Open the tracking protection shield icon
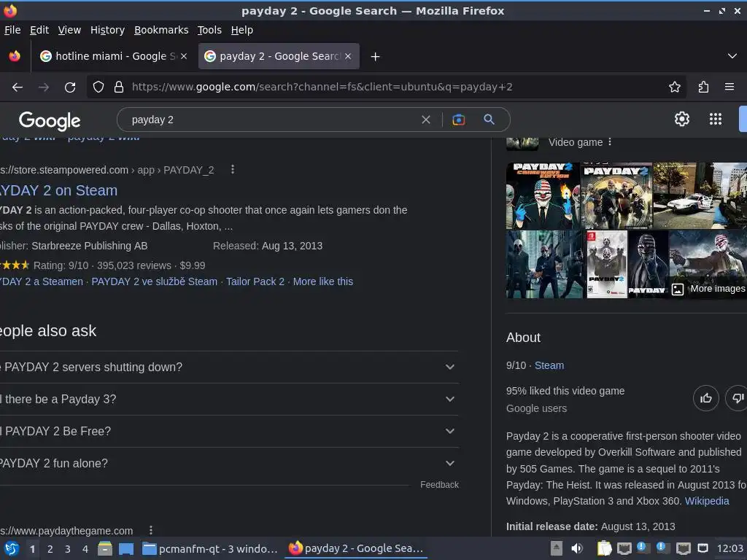Screen dimensions: 747x560 click(98, 87)
